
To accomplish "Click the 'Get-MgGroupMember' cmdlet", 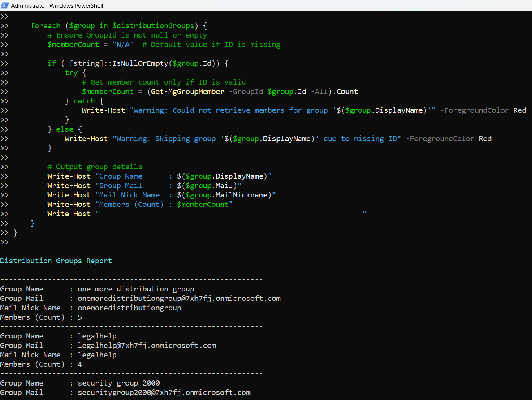I will point(187,92).
